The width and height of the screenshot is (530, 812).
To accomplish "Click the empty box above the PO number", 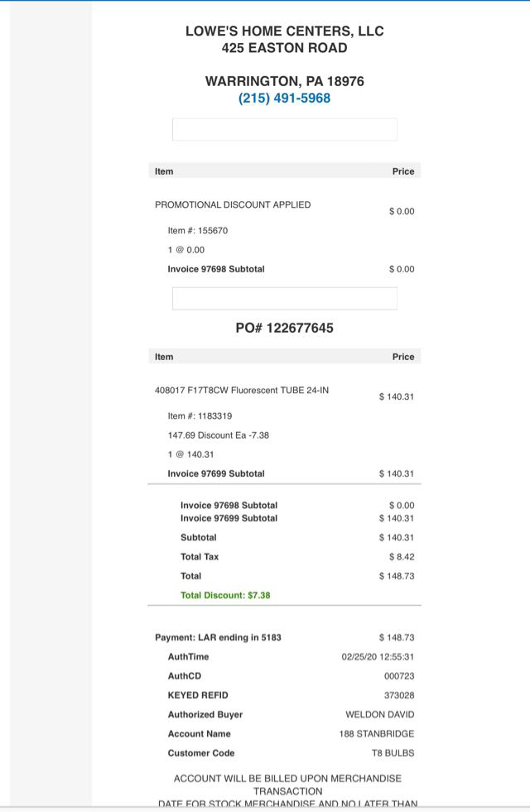I will pos(284,298).
